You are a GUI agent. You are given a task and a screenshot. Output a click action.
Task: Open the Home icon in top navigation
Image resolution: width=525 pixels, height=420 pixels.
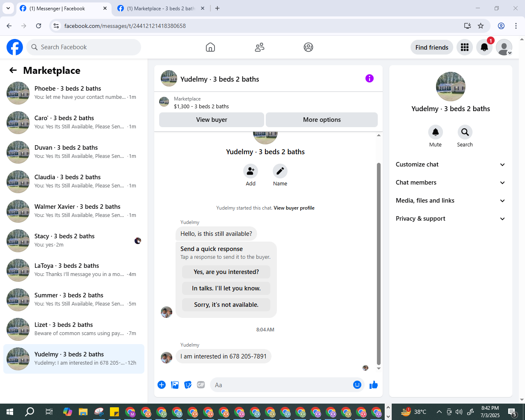point(210,47)
